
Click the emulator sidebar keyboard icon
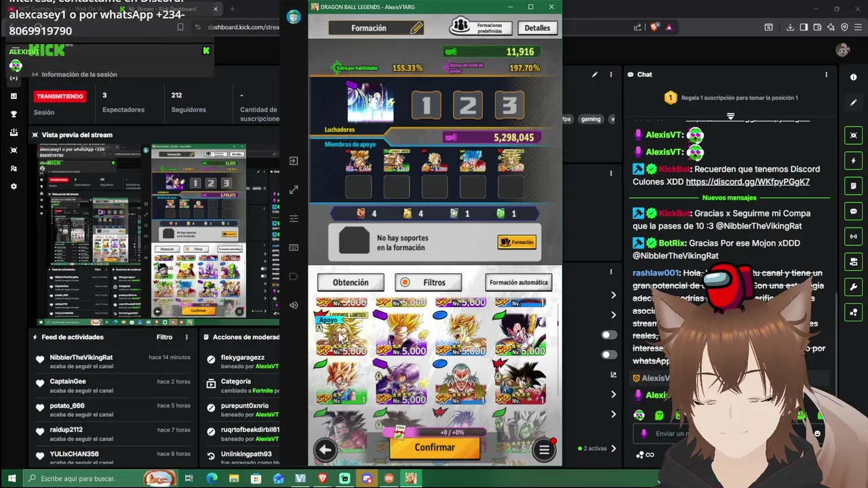point(294,247)
